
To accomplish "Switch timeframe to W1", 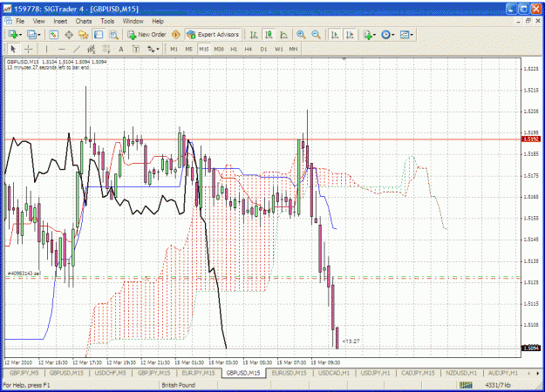I will point(279,50).
